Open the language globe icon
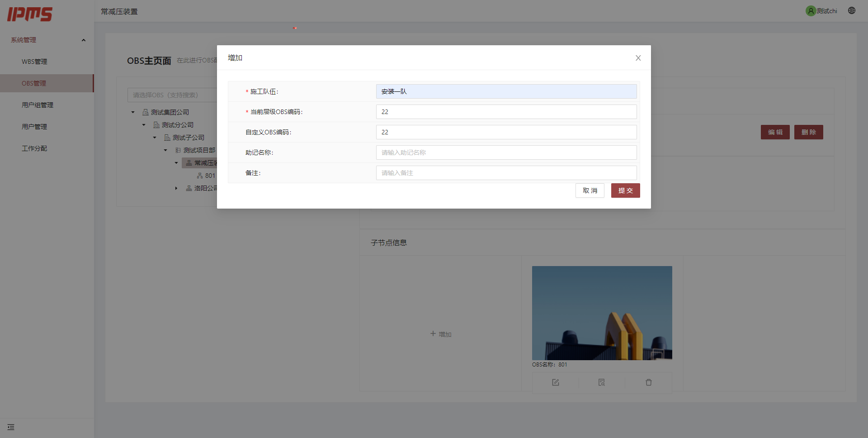This screenshot has width=868, height=438. pos(852,10)
